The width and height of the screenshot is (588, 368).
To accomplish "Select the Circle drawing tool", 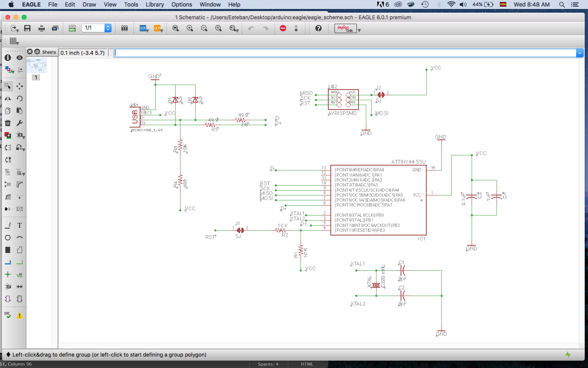I will pos(8,238).
